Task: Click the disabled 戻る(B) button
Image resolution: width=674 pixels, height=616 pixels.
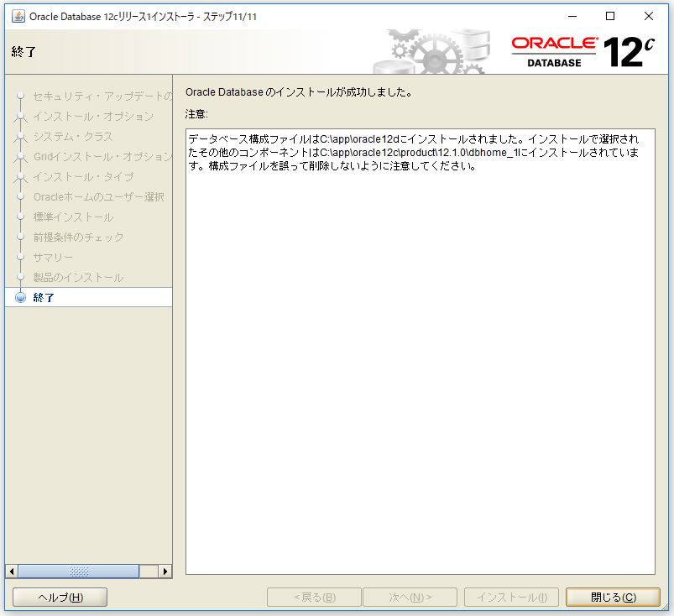Action: 314,597
